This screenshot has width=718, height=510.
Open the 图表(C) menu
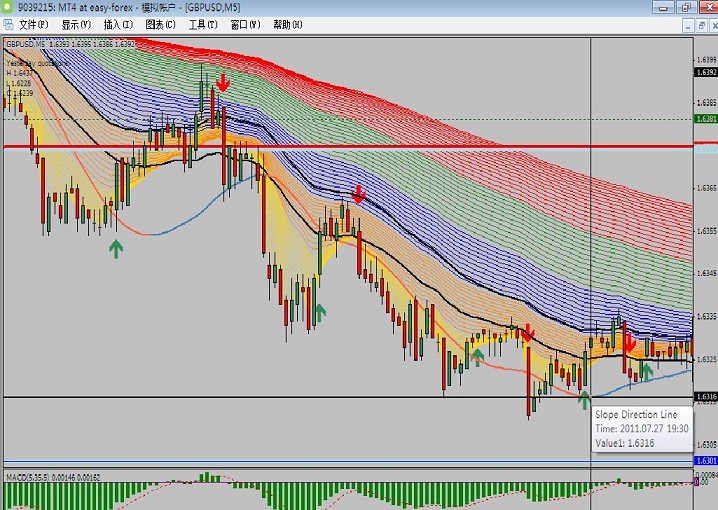click(x=160, y=25)
